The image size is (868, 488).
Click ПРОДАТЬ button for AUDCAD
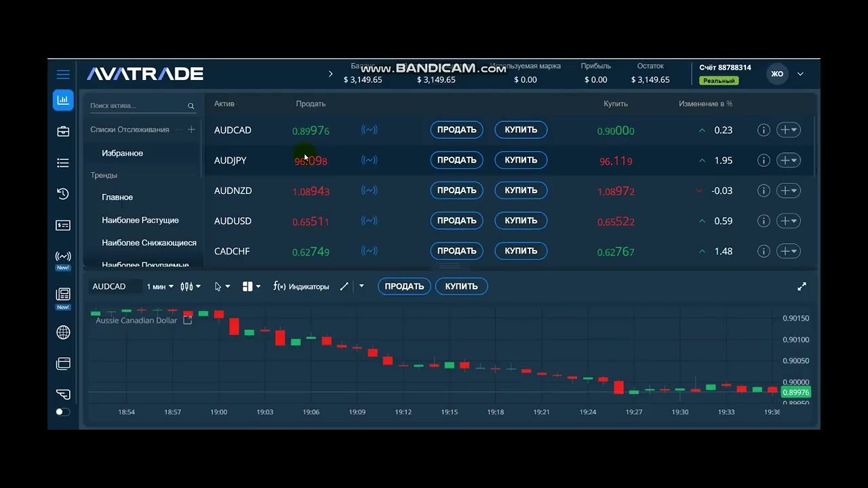[456, 130]
